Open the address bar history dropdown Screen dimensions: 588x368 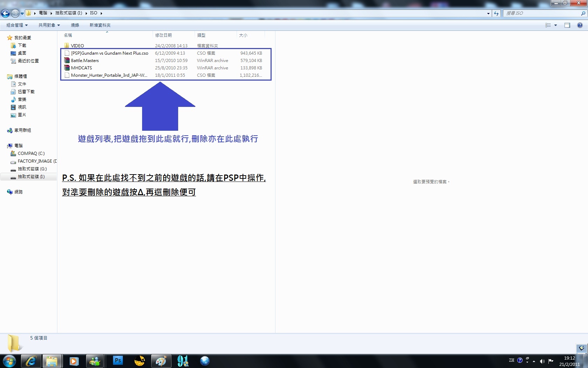click(488, 13)
